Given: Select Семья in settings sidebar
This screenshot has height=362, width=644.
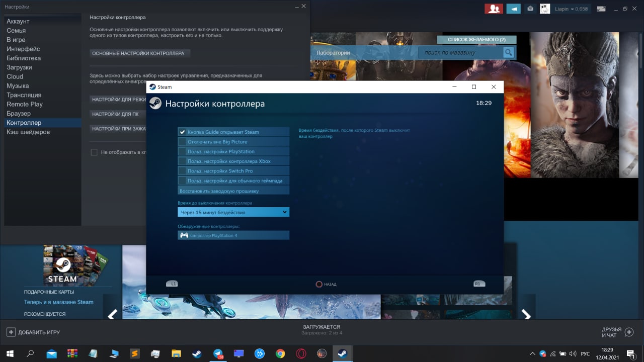Looking at the screenshot, I should (16, 31).
